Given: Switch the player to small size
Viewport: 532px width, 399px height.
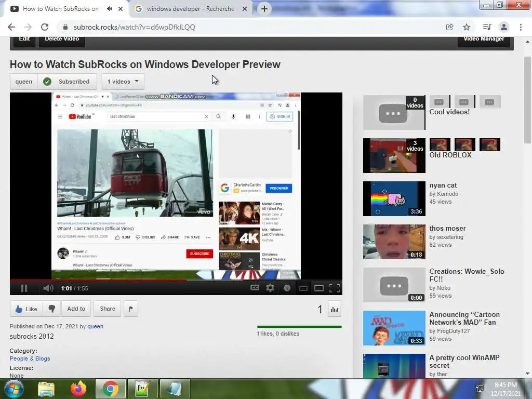Looking at the screenshot, I should (303, 288).
